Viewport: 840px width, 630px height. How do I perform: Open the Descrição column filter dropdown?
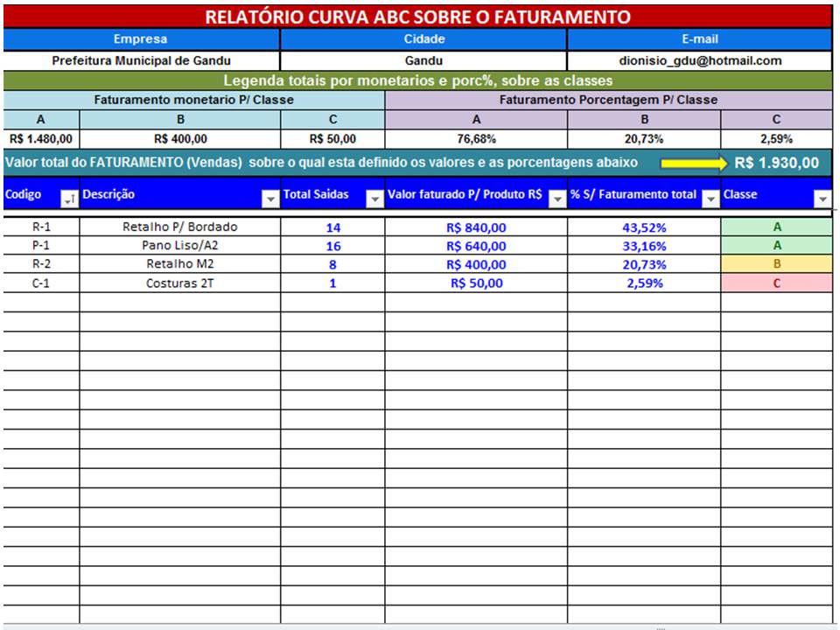pyautogui.click(x=270, y=200)
